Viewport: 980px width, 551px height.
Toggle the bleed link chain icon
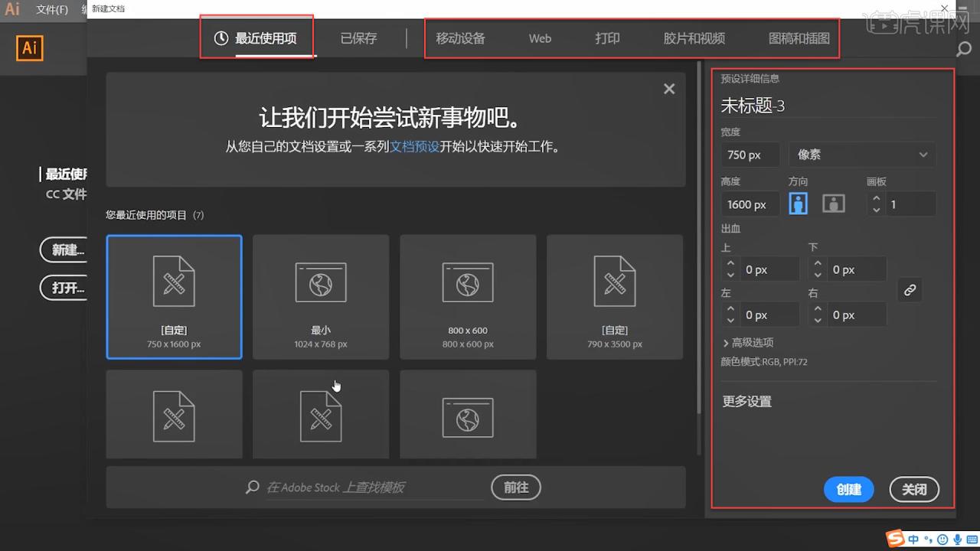[910, 290]
